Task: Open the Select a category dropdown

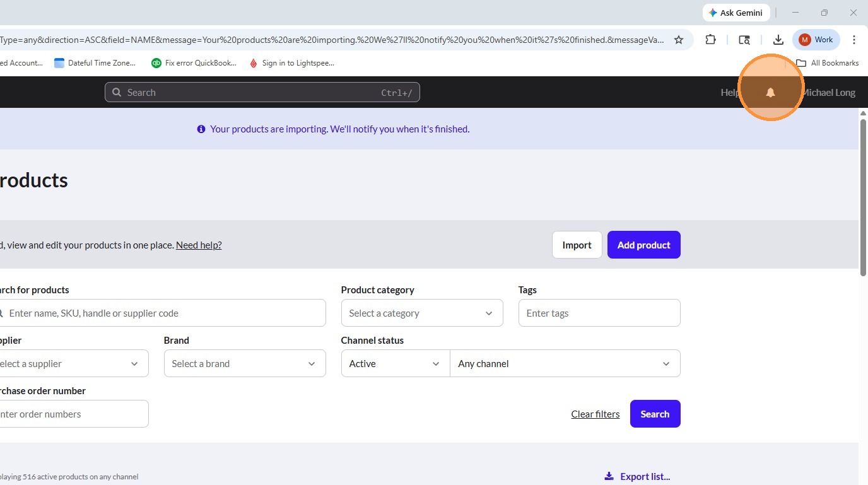Action: coord(422,313)
